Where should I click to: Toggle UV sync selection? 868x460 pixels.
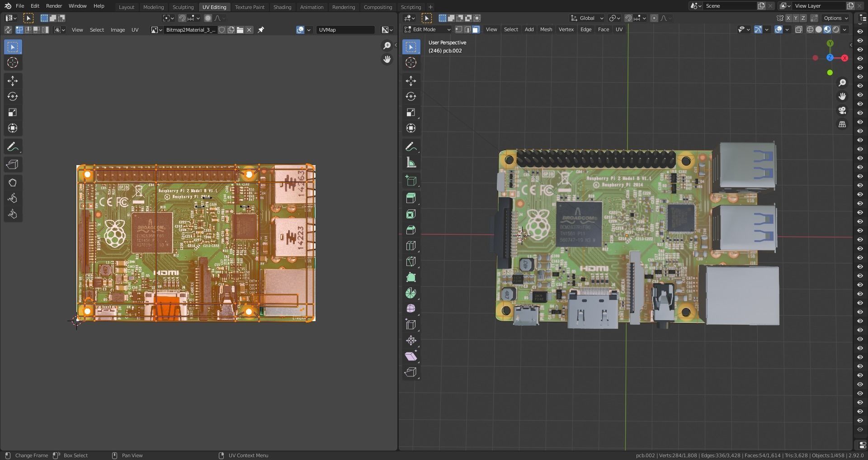tap(8, 30)
